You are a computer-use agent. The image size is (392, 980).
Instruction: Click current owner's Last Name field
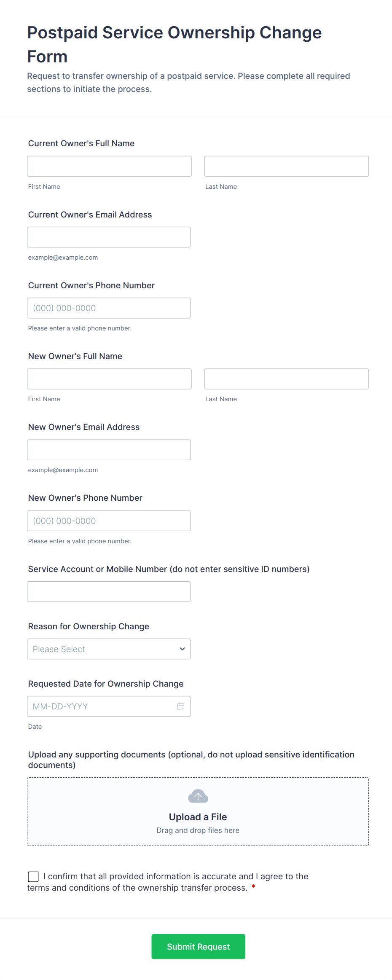click(286, 166)
